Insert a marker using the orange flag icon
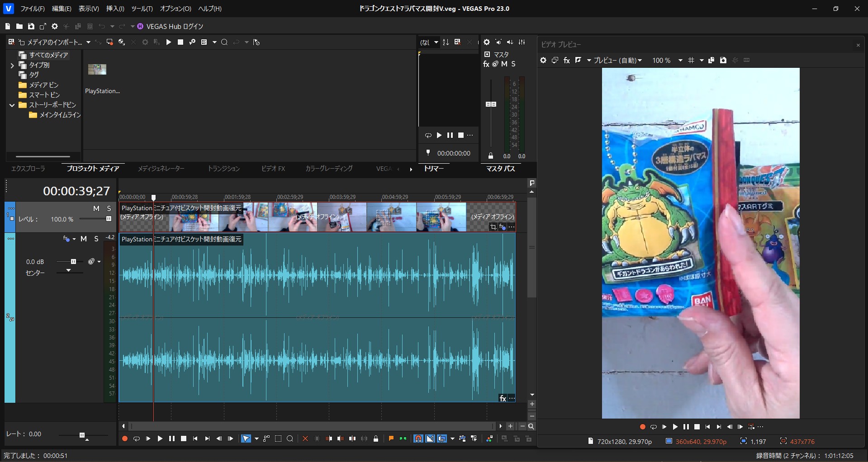 [x=391, y=438]
